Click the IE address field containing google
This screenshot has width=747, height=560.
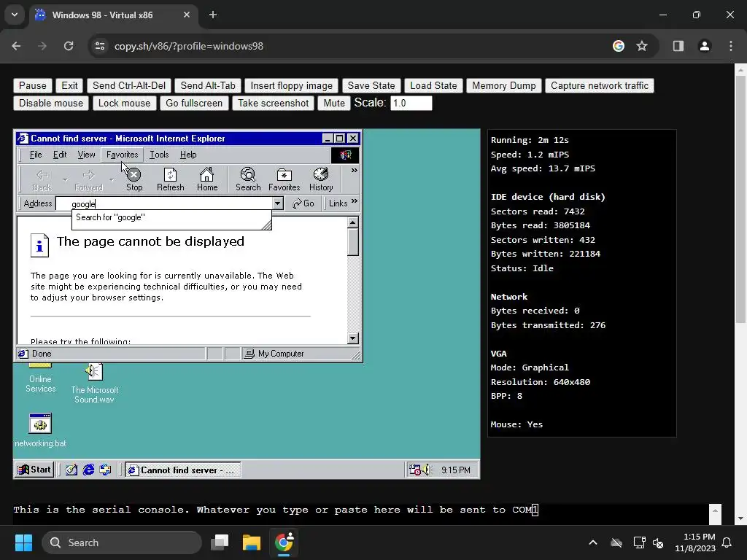pyautogui.click(x=164, y=204)
